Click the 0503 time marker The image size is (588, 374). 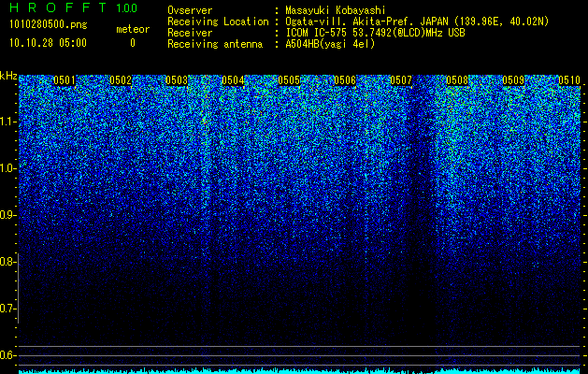pos(177,80)
